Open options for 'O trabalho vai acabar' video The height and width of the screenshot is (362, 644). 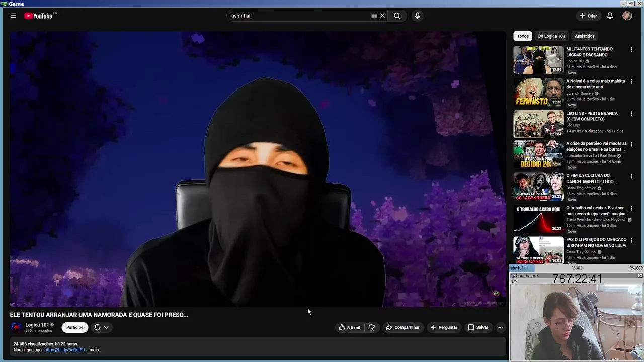[x=631, y=208]
